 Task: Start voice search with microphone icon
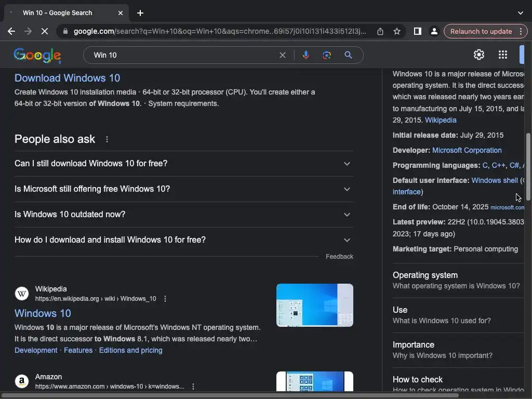click(305, 55)
